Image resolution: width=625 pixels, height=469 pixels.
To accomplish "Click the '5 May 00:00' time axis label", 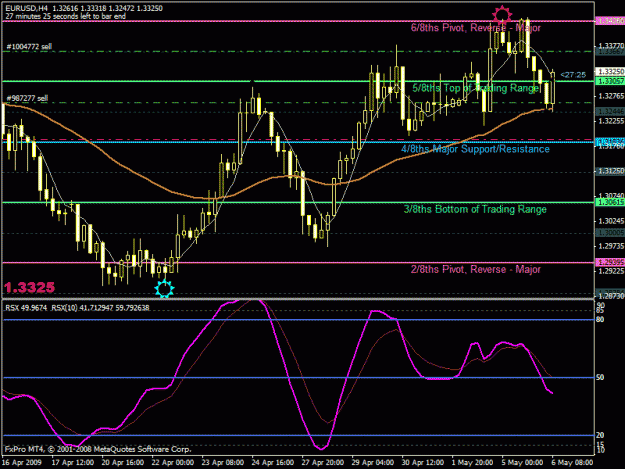I will (x=522, y=463).
